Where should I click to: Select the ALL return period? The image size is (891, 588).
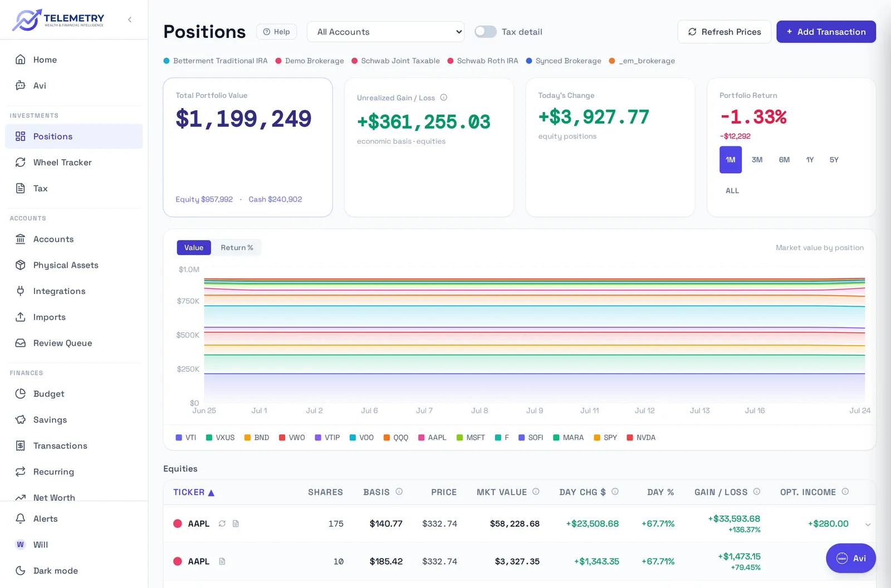[732, 190]
